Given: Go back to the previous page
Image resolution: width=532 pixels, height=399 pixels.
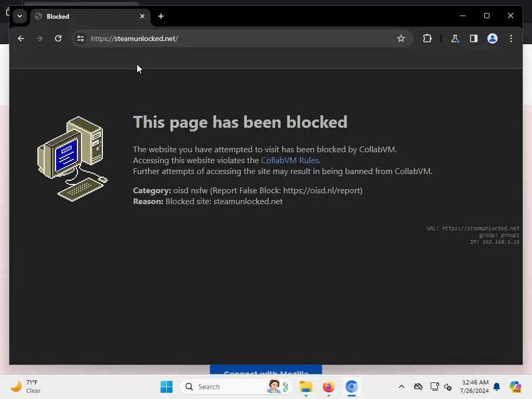Looking at the screenshot, I should [x=21, y=38].
